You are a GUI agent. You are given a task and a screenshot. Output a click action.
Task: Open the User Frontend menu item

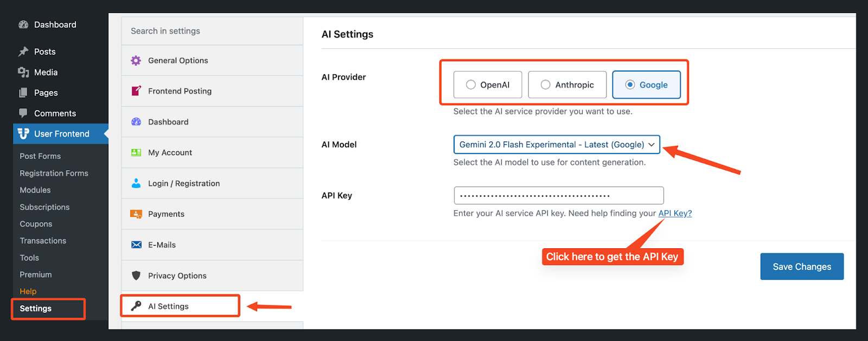61,133
